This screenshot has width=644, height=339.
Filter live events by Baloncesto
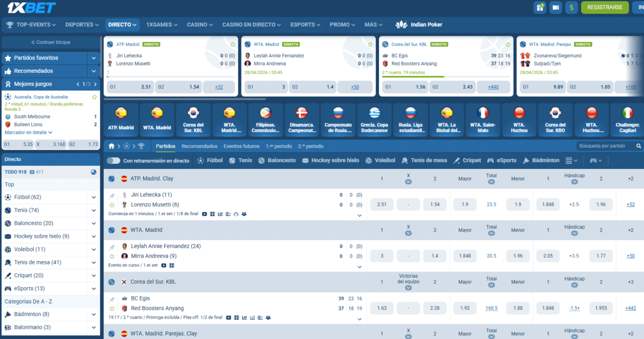[276, 160]
